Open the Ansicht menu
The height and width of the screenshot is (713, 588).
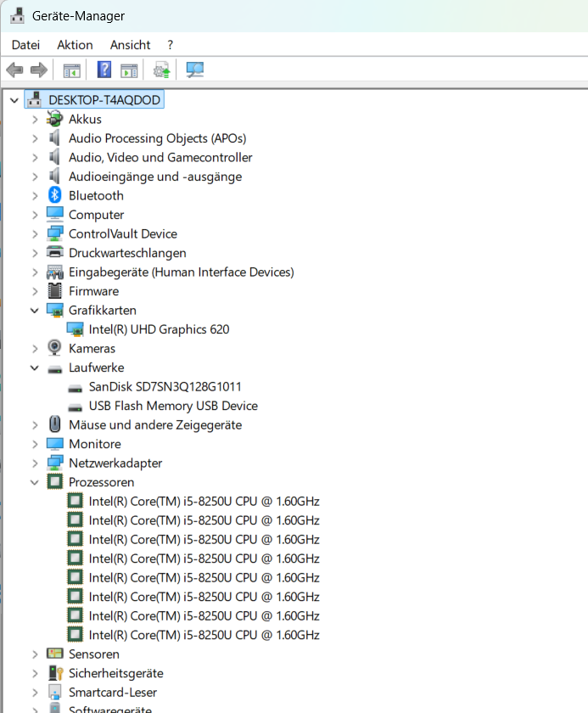pos(130,45)
